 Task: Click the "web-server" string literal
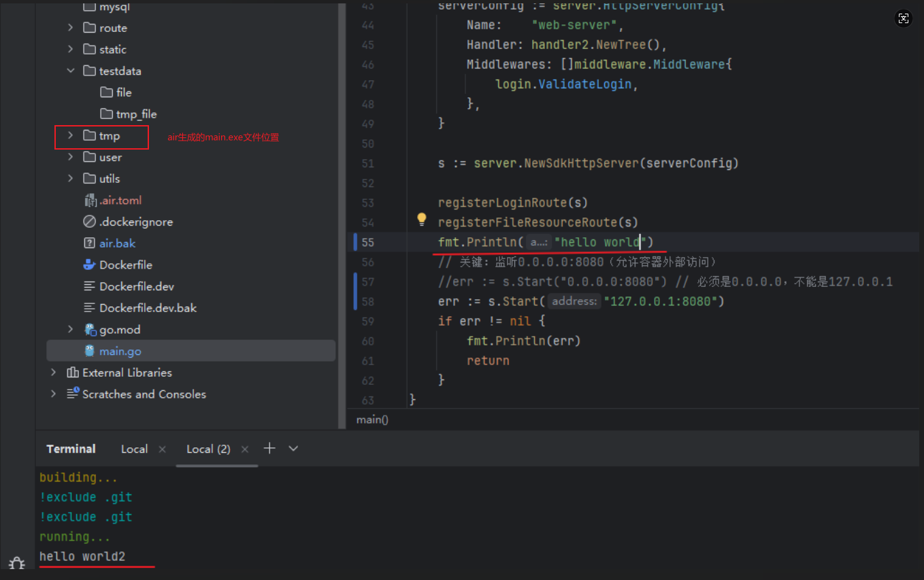(574, 25)
